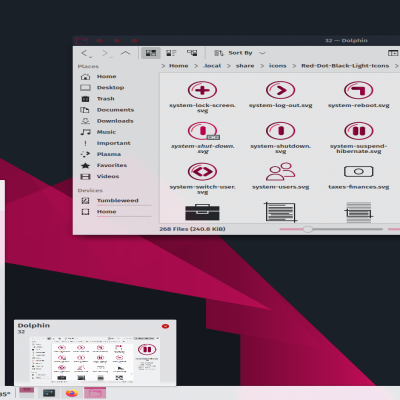Viewport: 400px width, 400px height.
Task: Expand arrow between Home and .local
Action: pos(196,66)
